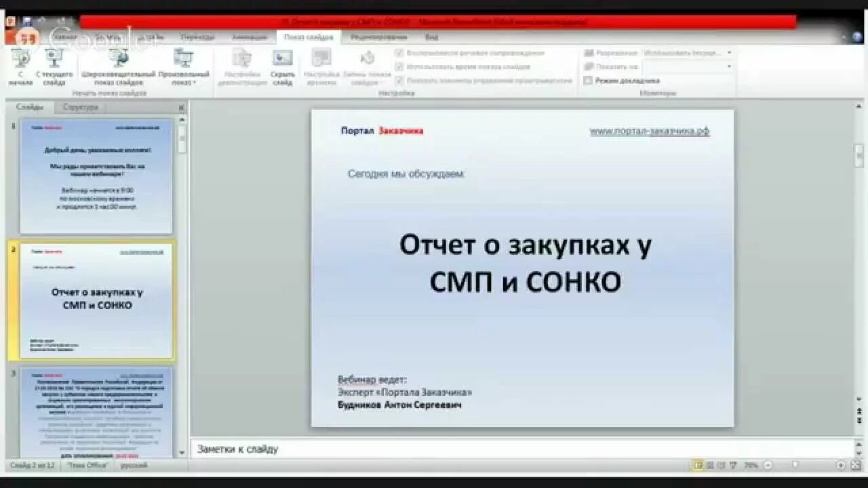The width and height of the screenshot is (868, 488).
Task: Click the Notes field 'Заметки к слайду'
Action: point(522,449)
